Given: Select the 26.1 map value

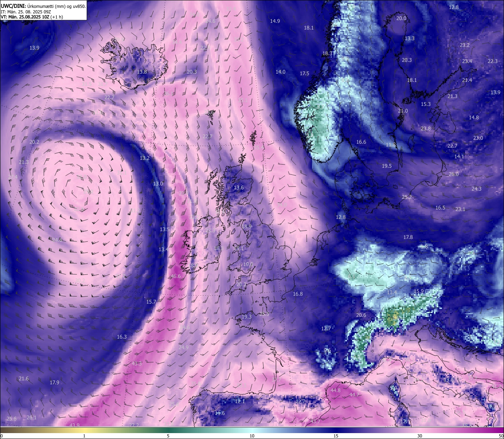Looking at the screenshot, I should tap(31, 418).
